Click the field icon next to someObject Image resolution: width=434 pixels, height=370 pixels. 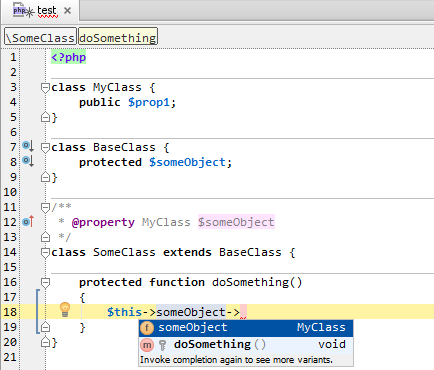point(147,328)
